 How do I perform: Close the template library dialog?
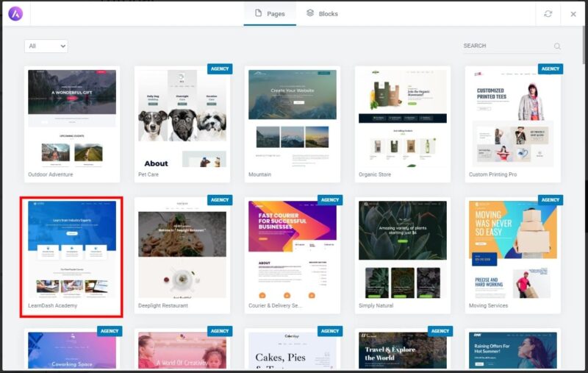[573, 14]
